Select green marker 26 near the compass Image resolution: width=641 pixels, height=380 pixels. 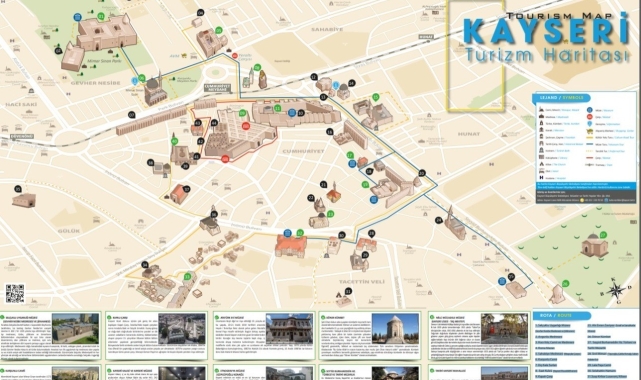565,284
